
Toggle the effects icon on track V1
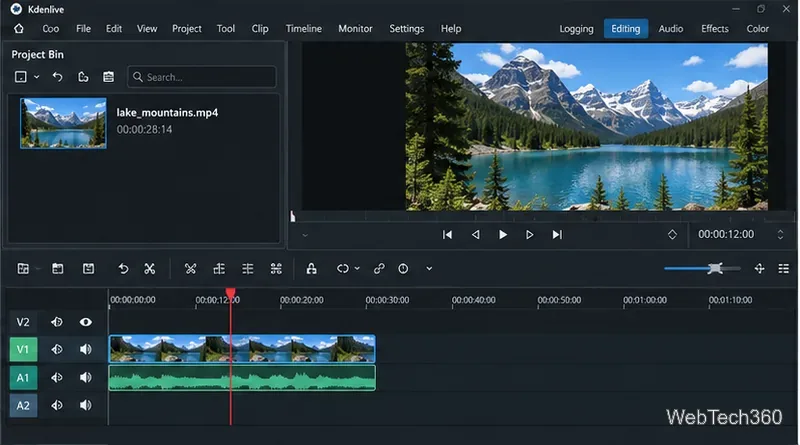(x=57, y=350)
